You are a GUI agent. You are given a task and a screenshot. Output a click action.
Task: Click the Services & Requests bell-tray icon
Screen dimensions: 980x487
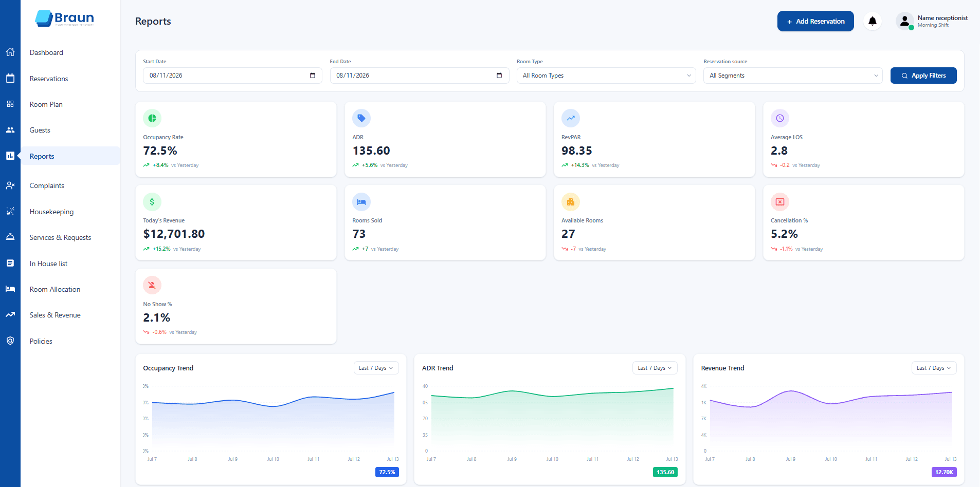tap(10, 237)
